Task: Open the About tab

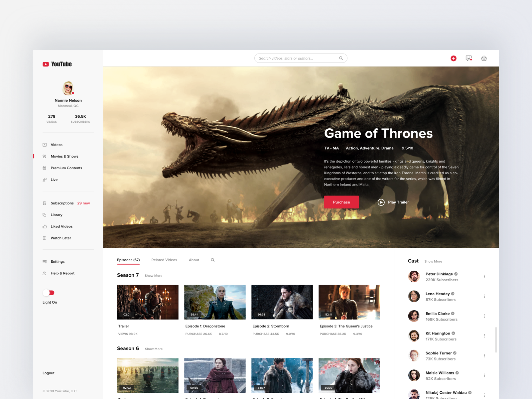Action: point(194,260)
